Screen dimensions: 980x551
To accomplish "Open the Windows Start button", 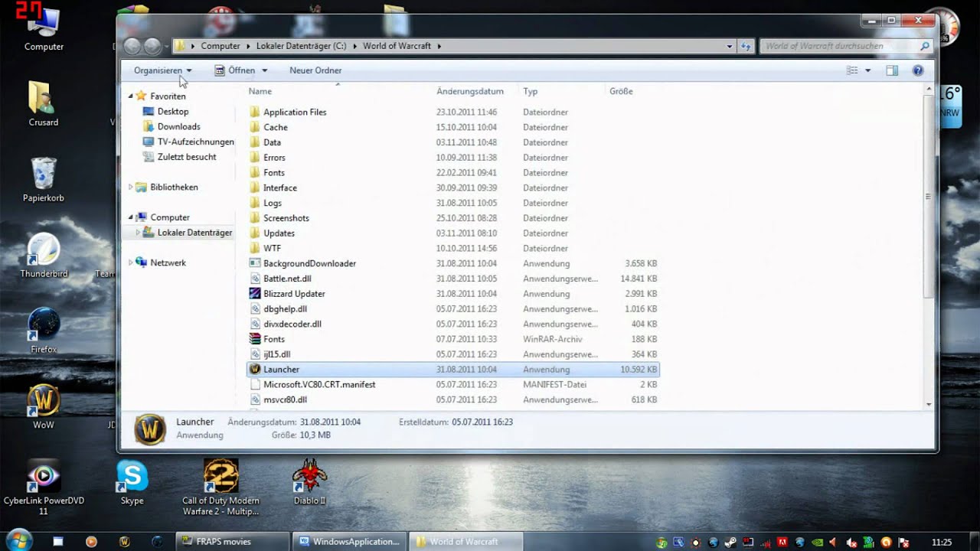I will [x=18, y=540].
